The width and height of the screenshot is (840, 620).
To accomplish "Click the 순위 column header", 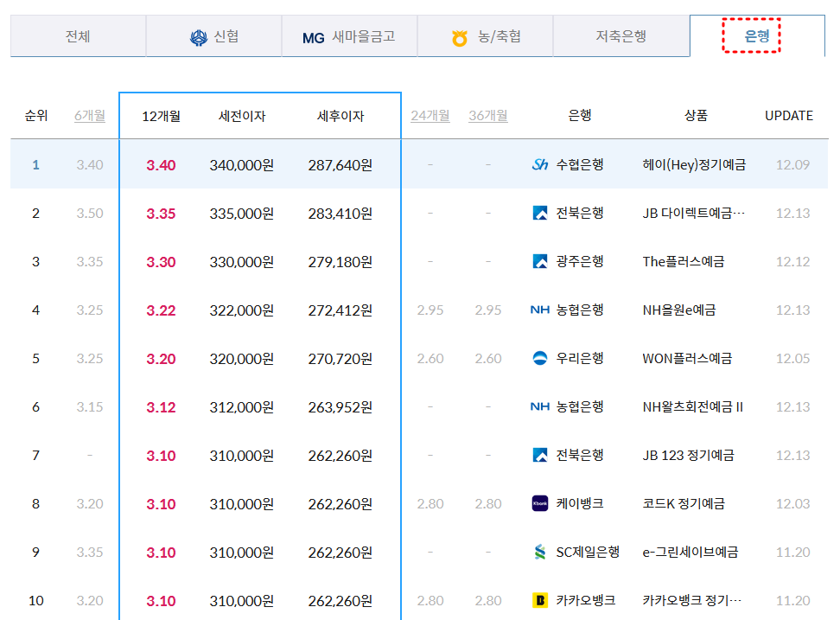I will (36, 116).
